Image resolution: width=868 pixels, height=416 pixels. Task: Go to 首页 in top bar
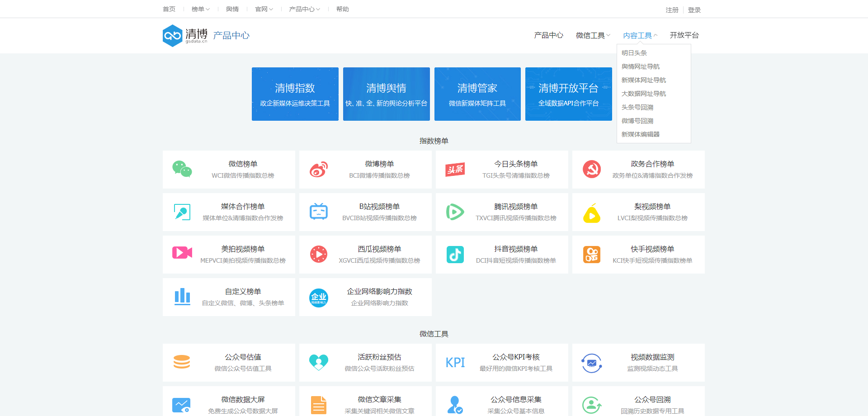169,9
